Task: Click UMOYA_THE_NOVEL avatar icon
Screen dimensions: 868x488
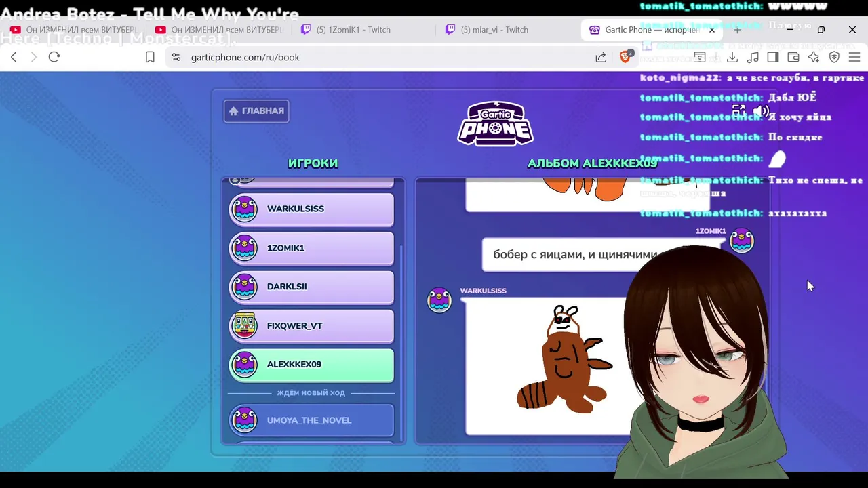Action: point(244,420)
